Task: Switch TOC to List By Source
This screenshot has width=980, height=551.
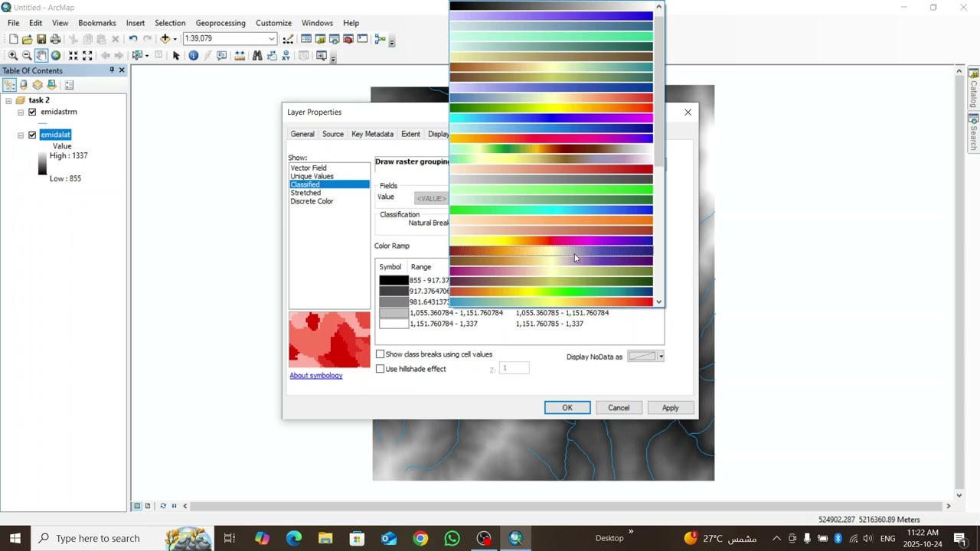Action: 23,85
